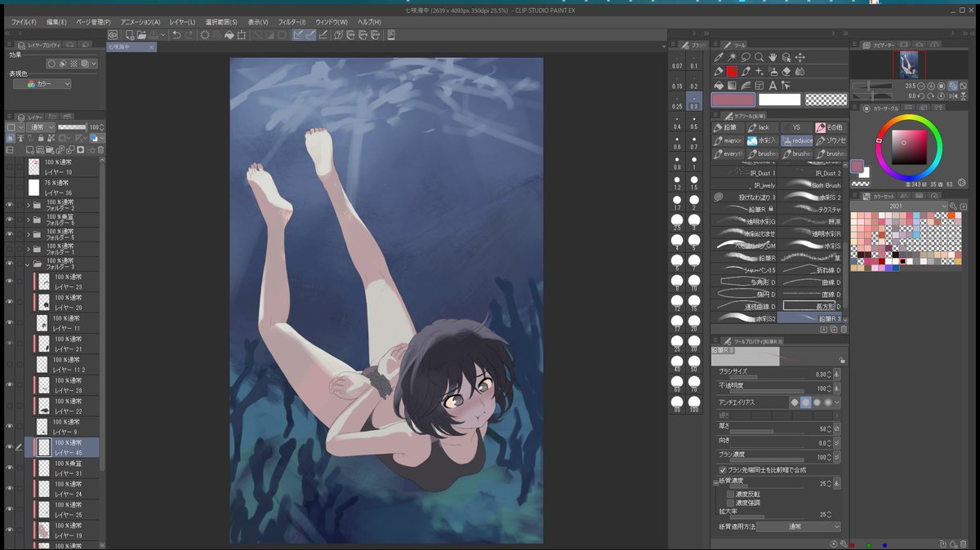The width and height of the screenshot is (980, 550).
Task: Expand フォルダー 5 in layer list
Action: pos(29,234)
